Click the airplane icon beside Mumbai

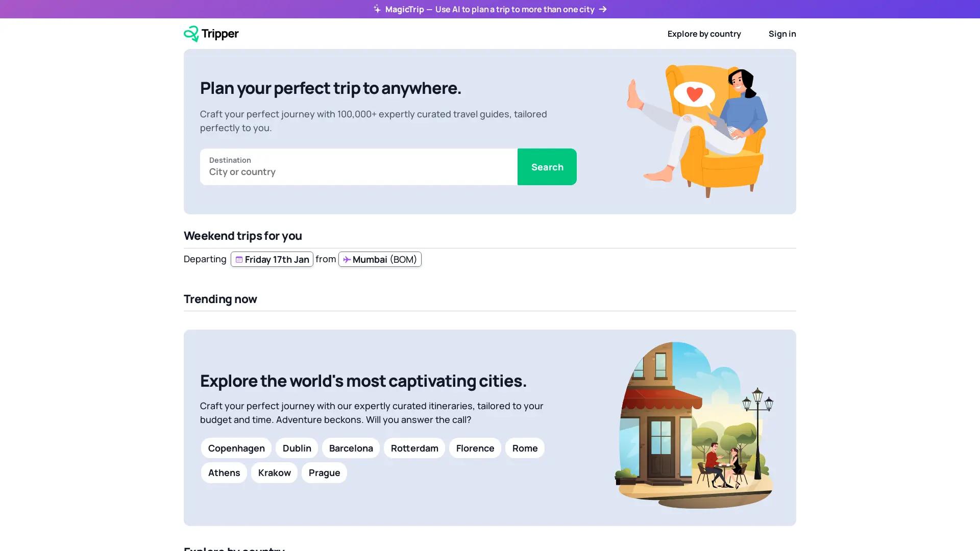[347, 260]
